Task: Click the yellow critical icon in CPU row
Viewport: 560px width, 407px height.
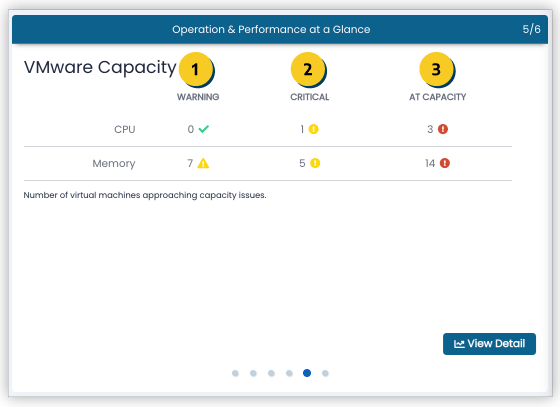Action: (314, 129)
